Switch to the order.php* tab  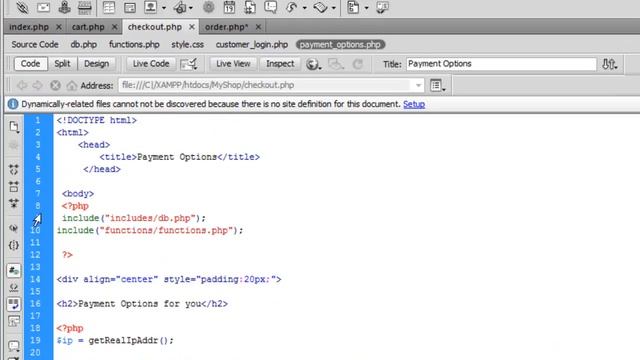coord(227,27)
